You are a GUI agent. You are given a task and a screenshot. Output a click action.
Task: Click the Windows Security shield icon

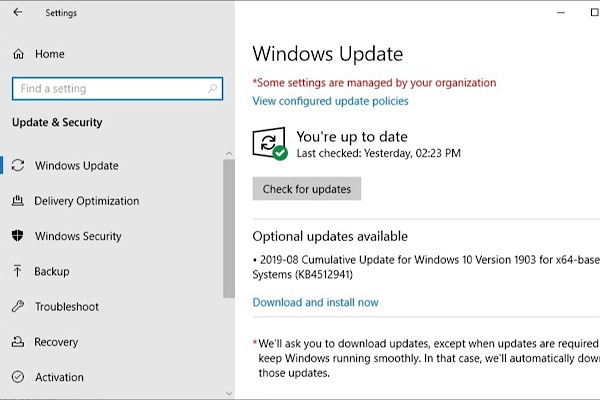18,236
